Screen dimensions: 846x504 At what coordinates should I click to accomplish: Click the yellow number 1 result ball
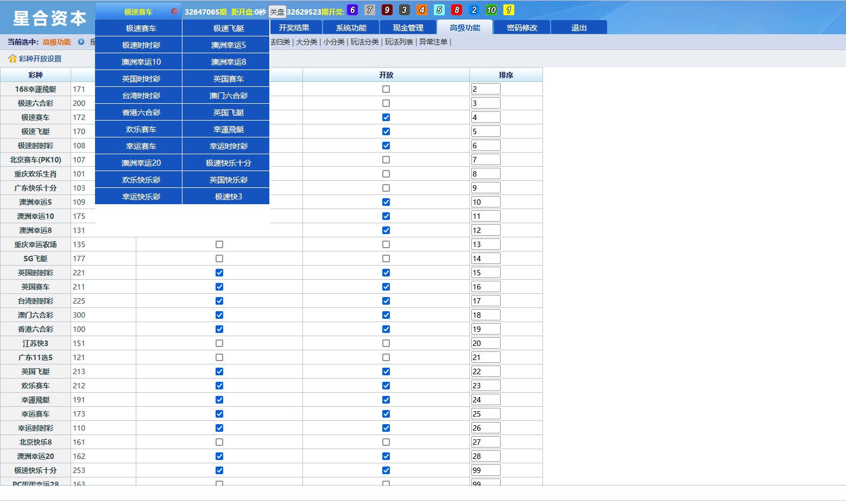click(509, 10)
